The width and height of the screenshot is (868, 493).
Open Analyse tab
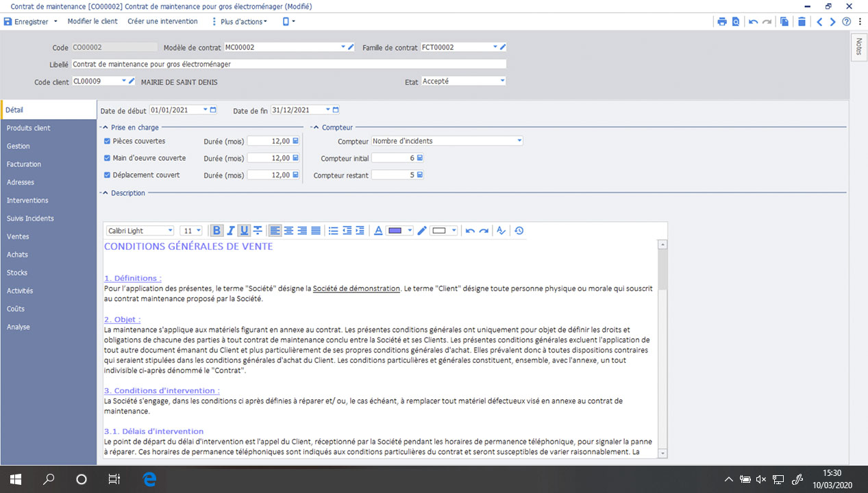[48, 327]
